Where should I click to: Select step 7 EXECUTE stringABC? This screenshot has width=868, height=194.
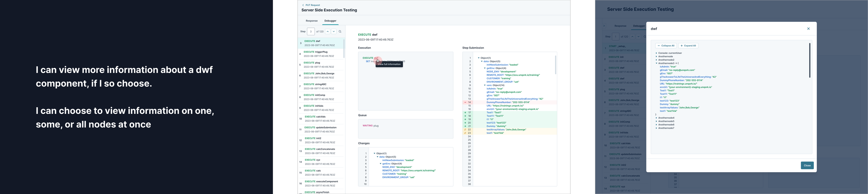pos(321,86)
